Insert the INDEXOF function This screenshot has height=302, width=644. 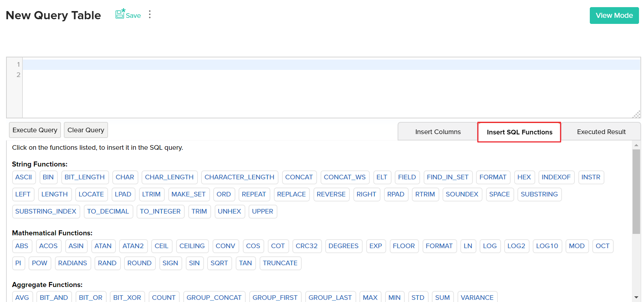click(x=556, y=177)
